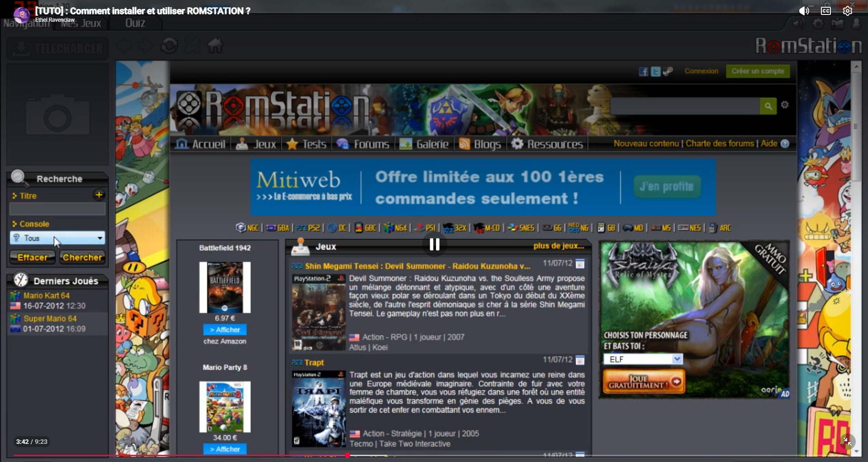Click the refresh arrows icon in toolbar
This screenshot has width=868, height=462.
click(169, 46)
